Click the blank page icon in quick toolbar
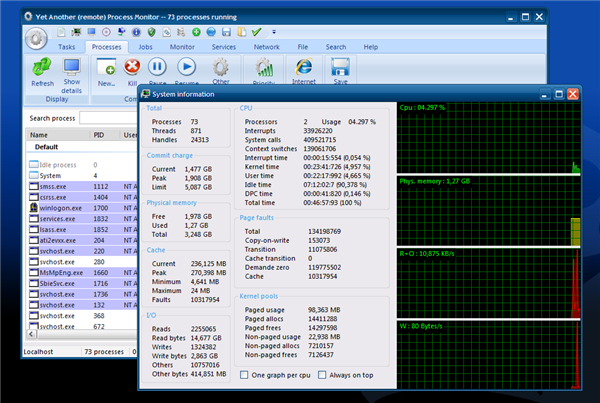Viewport: 600px width, 403px height. coord(61,32)
